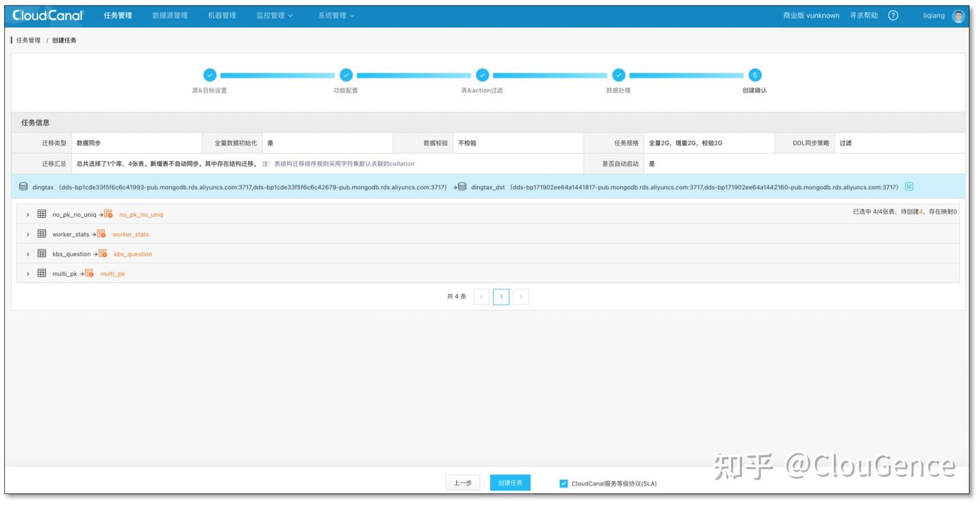Uncheck the CloudCanal服务等级协议(SLA) checkbox
This screenshot has height=506, width=980.
pos(563,483)
